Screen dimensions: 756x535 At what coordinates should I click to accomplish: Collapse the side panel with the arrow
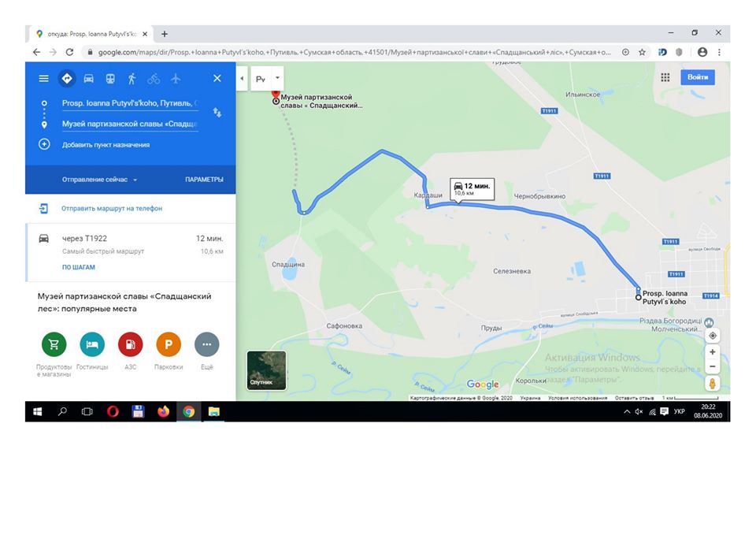coord(242,78)
